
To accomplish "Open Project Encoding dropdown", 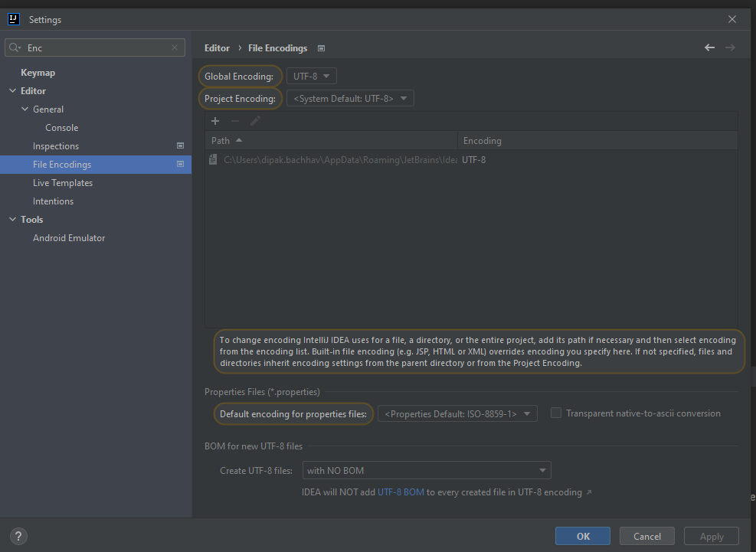I will (x=350, y=98).
